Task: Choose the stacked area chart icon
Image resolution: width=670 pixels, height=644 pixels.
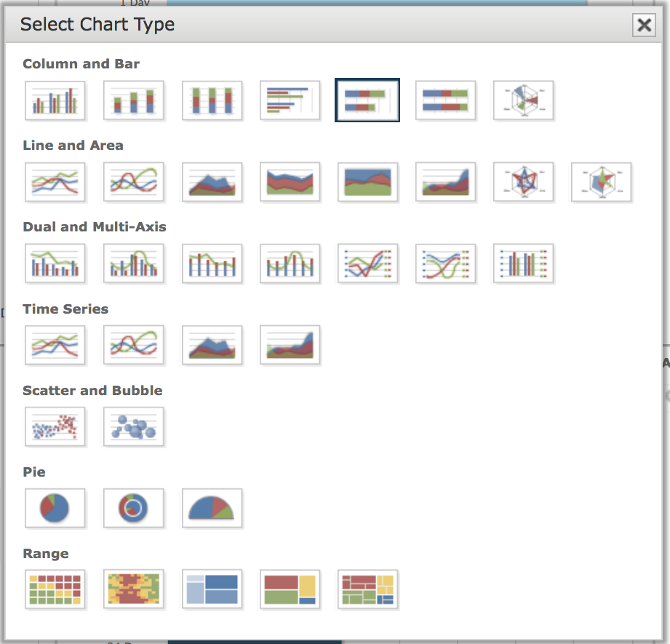Action: 290,182
